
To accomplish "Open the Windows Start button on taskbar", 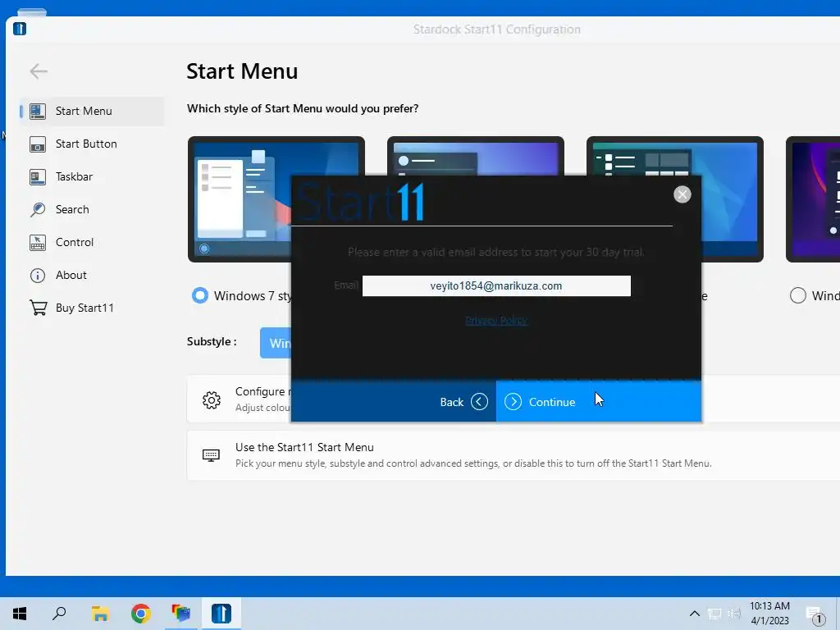I will click(x=20, y=614).
